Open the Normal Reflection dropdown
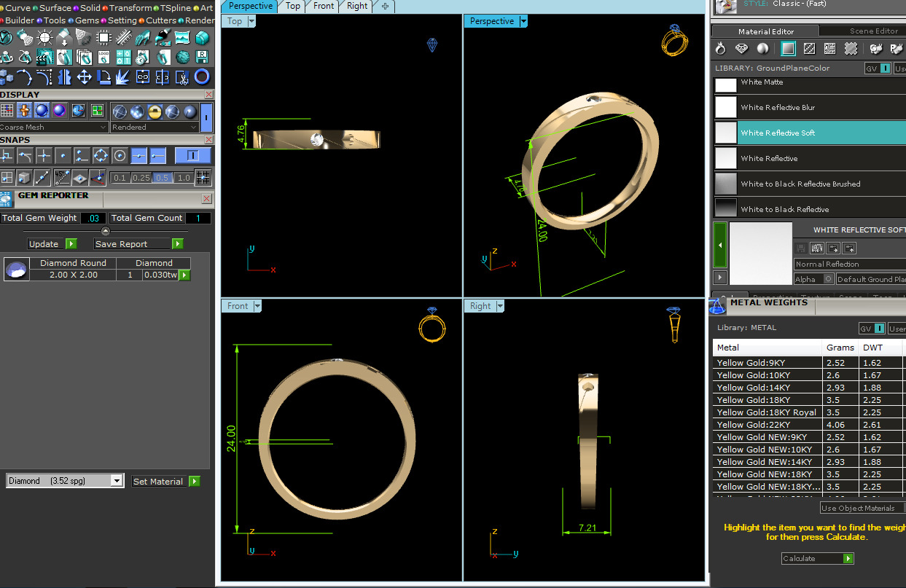 (850, 264)
